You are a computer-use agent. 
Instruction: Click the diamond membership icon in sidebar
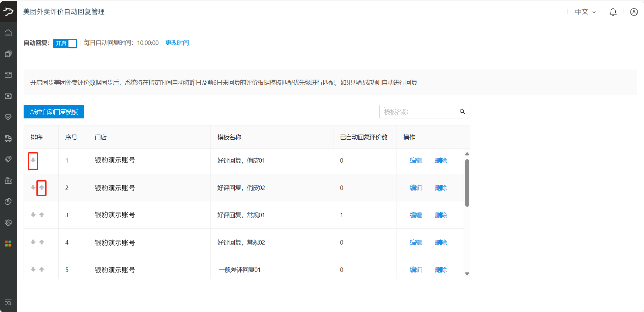coord(8,117)
